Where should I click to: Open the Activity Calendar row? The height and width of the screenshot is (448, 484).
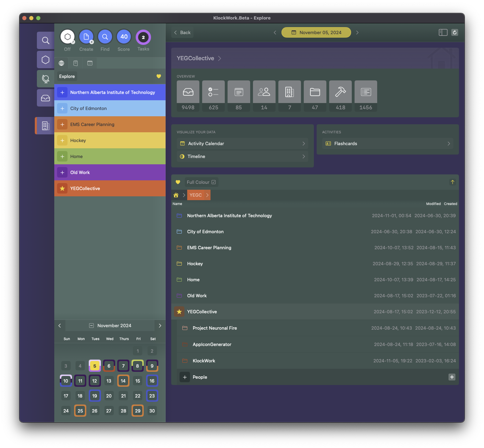click(x=243, y=143)
